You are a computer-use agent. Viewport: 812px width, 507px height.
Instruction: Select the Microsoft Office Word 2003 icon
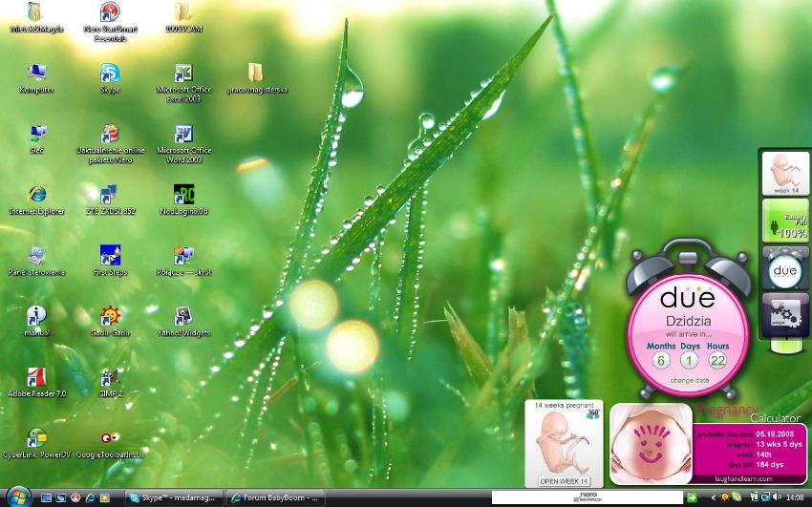[x=183, y=135]
